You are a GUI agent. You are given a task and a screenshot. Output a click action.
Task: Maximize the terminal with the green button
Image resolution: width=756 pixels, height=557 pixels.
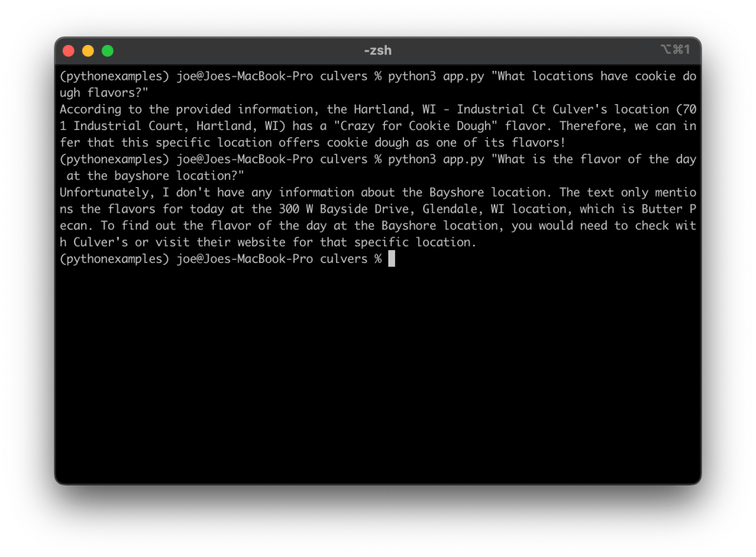tap(108, 51)
